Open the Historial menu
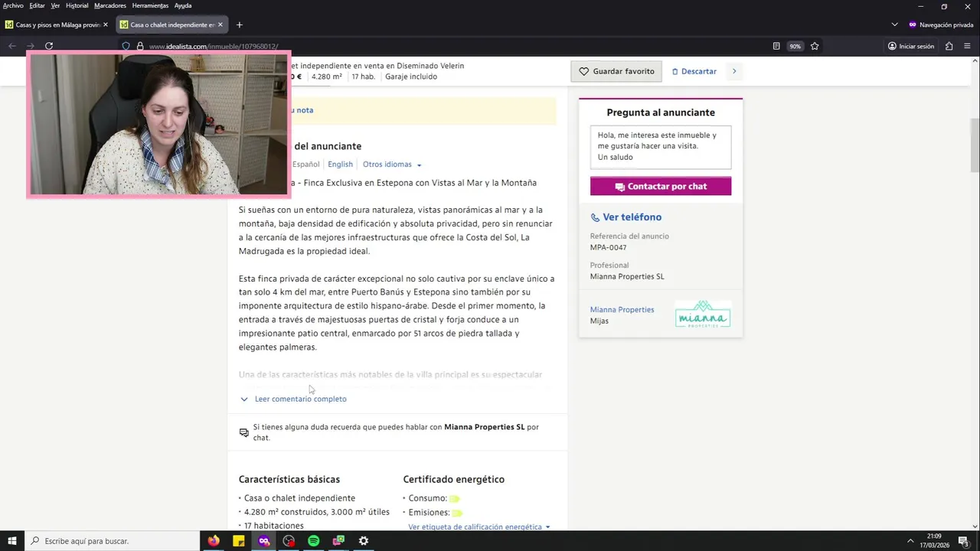 pos(77,5)
